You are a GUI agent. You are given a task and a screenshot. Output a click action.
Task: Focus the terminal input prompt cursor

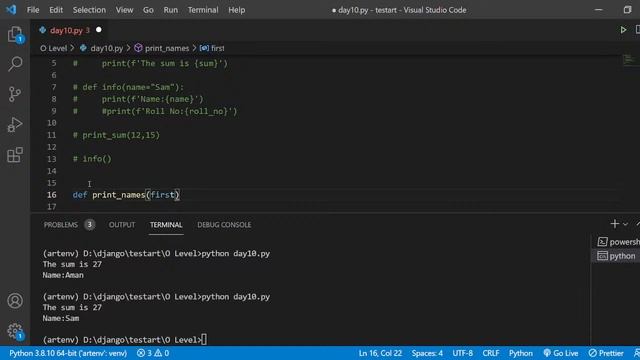coord(204,340)
